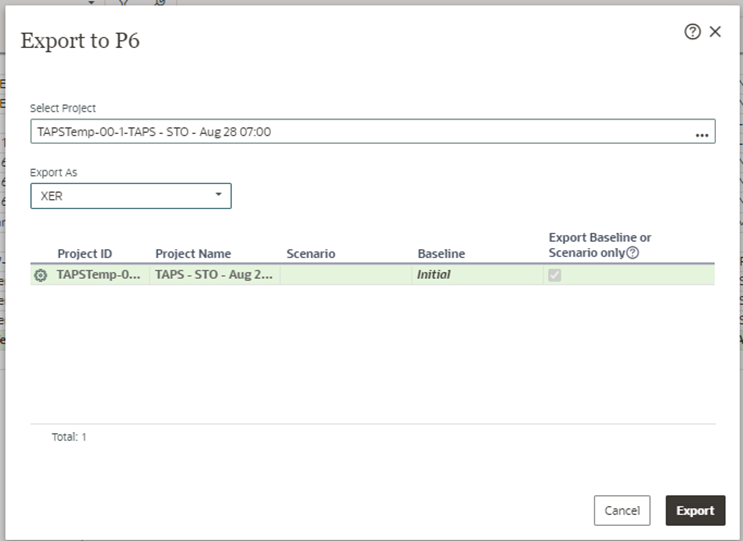This screenshot has height=541, width=743.
Task: Sort by the Project ID column header
Action: click(84, 254)
